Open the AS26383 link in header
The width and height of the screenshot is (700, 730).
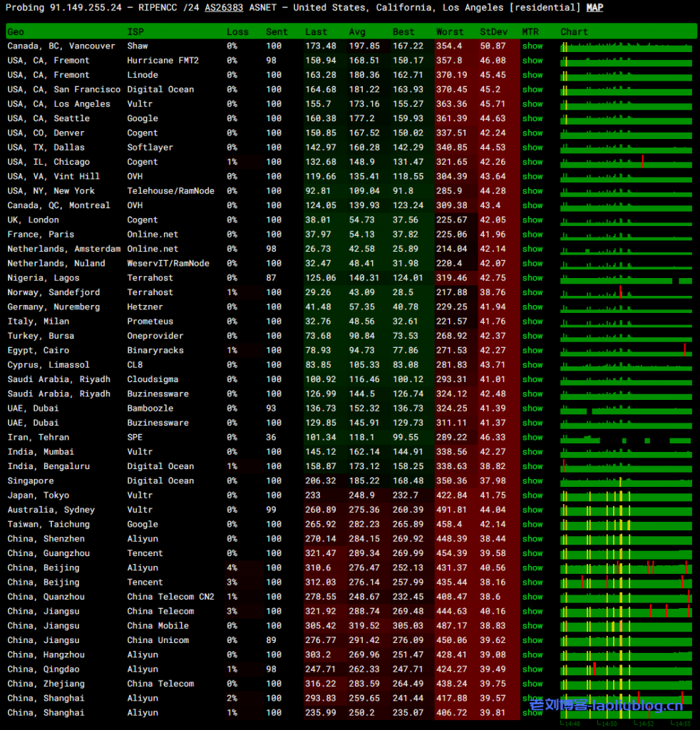pos(224,8)
